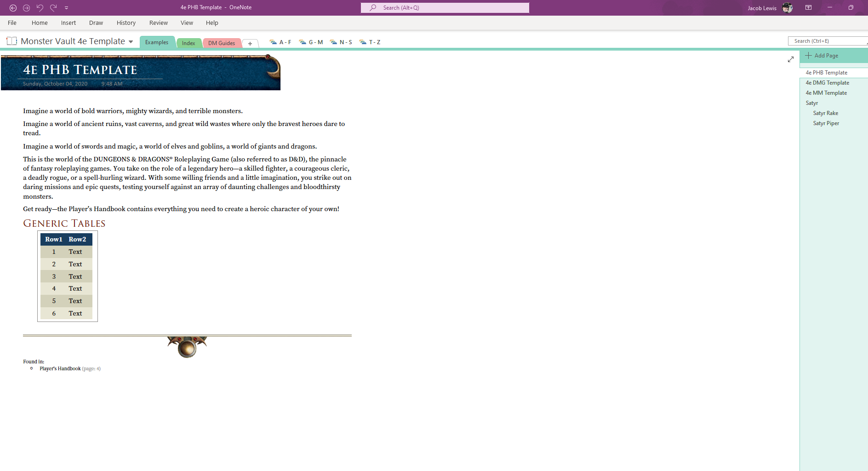Expand the Monster Vault 4e Template notebook dropdown
Screen dimensions: 868x471
131,42
